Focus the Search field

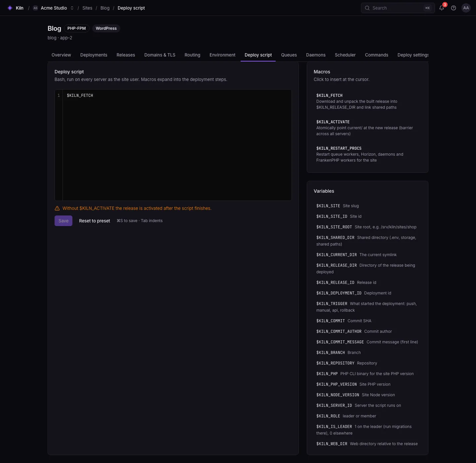(398, 8)
